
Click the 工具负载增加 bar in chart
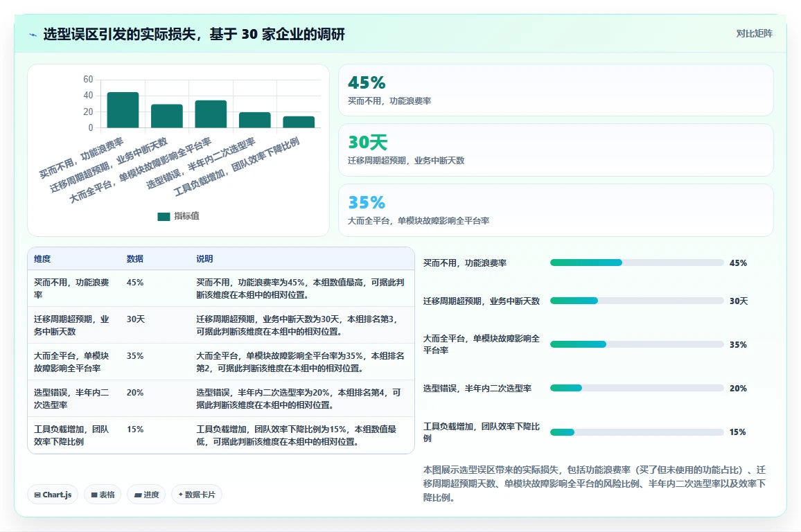point(299,122)
